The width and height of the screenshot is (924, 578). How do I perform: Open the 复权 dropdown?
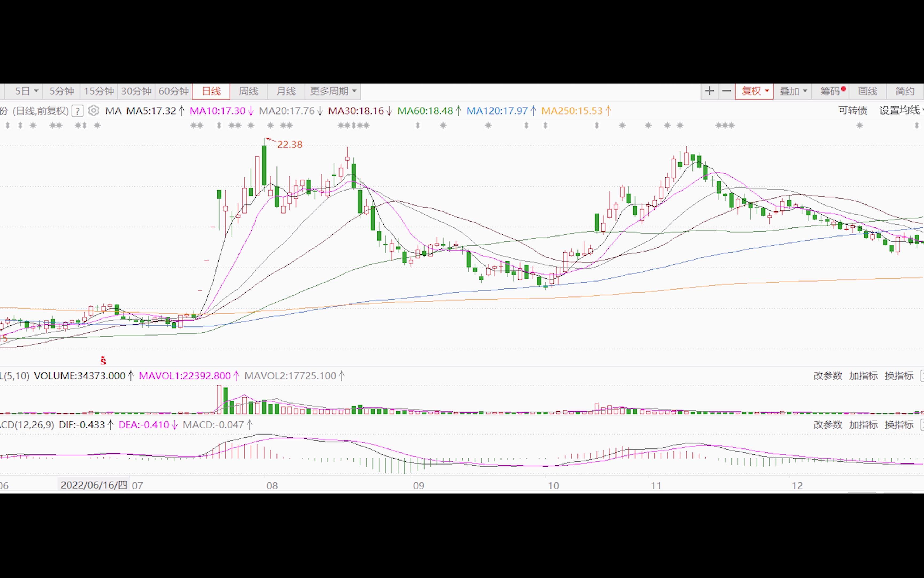point(754,91)
